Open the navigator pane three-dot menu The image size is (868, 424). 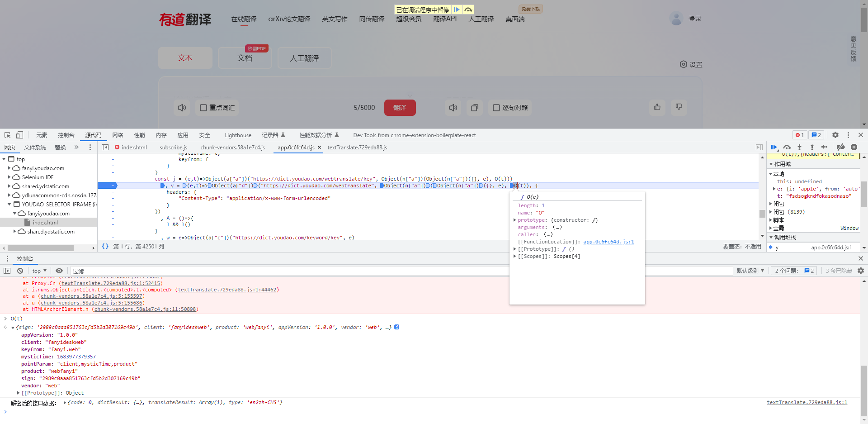coord(90,147)
